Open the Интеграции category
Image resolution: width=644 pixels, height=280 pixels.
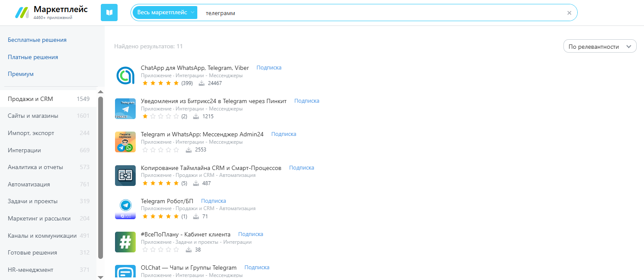pos(49,150)
